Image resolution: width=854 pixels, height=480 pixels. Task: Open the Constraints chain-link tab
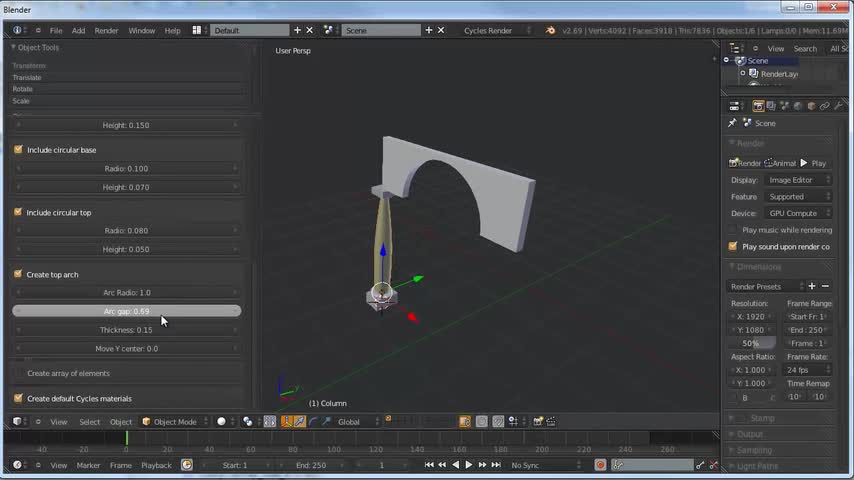[825, 106]
